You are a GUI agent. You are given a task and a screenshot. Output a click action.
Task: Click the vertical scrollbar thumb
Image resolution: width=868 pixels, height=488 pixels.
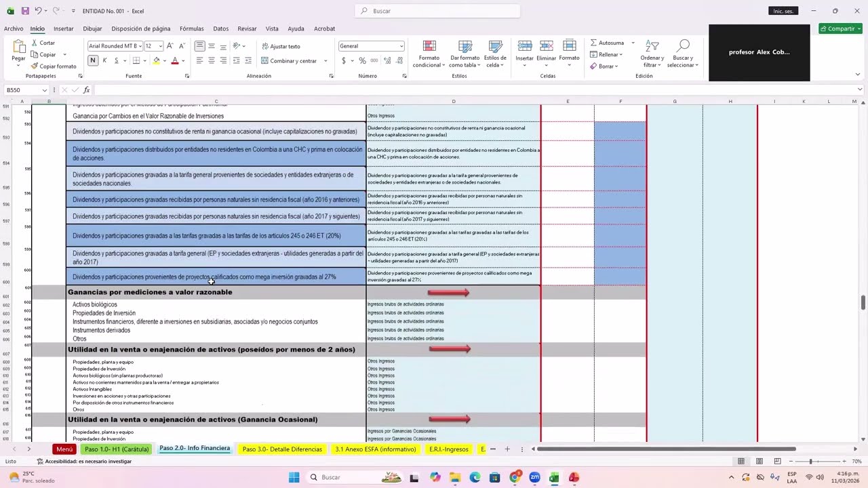pos(863,301)
